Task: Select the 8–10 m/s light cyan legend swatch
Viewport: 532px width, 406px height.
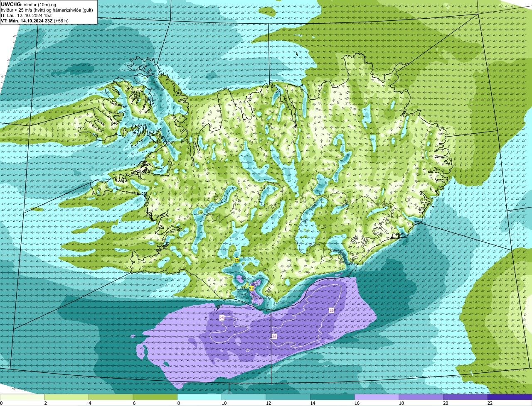Action: (x=199, y=397)
